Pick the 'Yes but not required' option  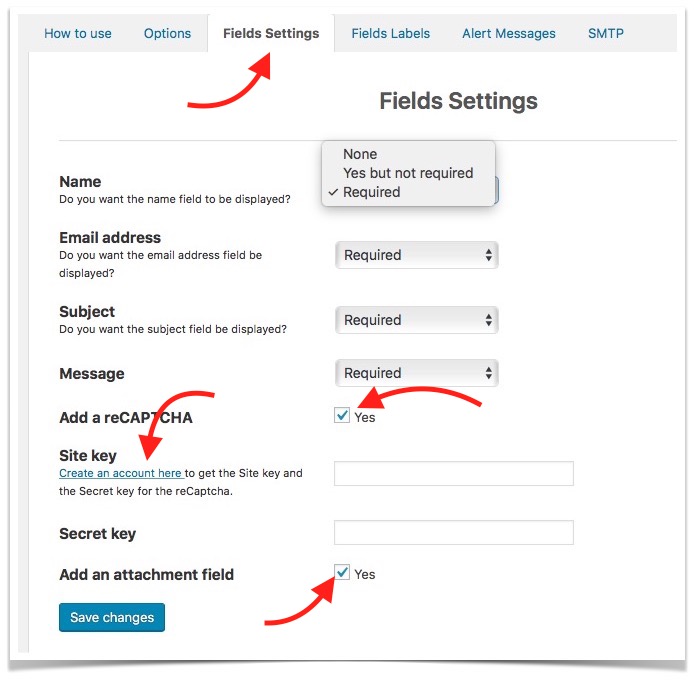click(408, 173)
